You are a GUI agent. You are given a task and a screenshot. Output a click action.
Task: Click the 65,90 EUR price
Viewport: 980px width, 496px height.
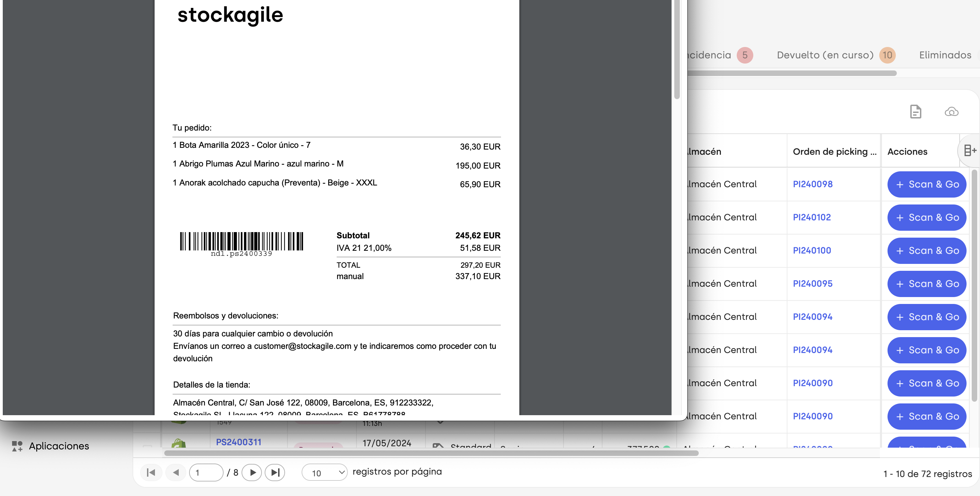click(480, 184)
